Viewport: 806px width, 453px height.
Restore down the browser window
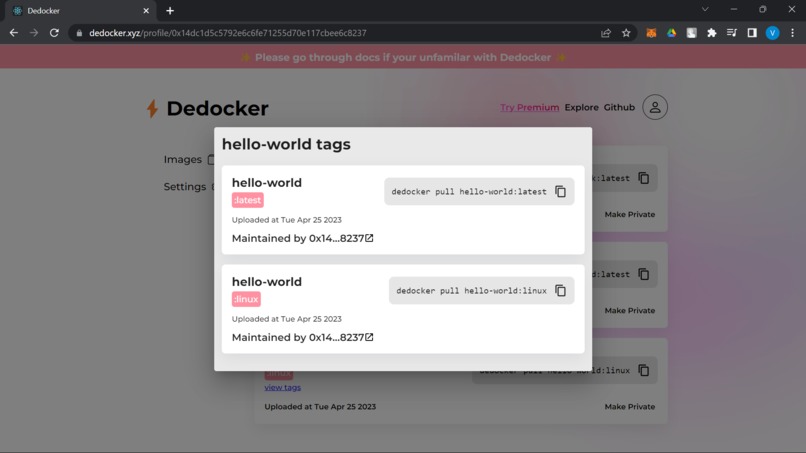tap(762, 9)
